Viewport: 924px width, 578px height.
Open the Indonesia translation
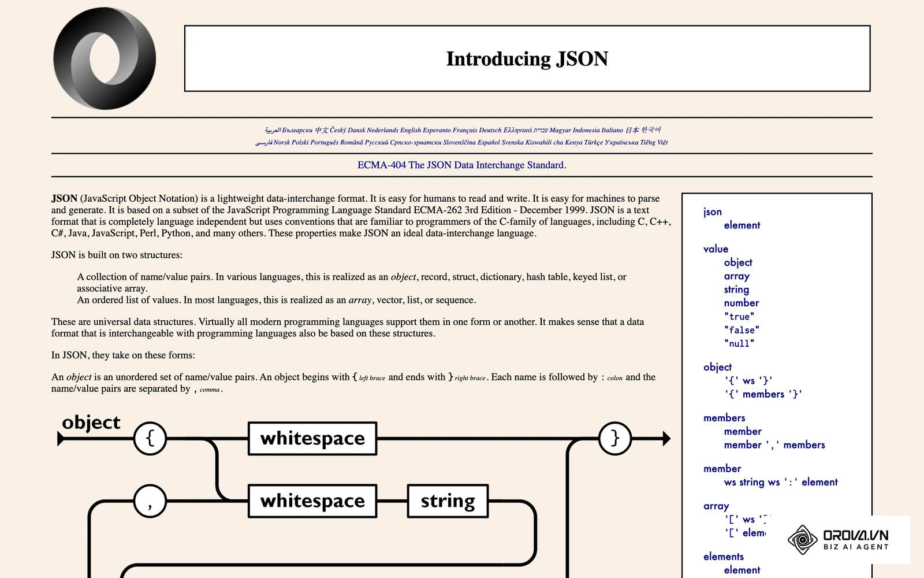pyautogui.click(x=586, y=130)
